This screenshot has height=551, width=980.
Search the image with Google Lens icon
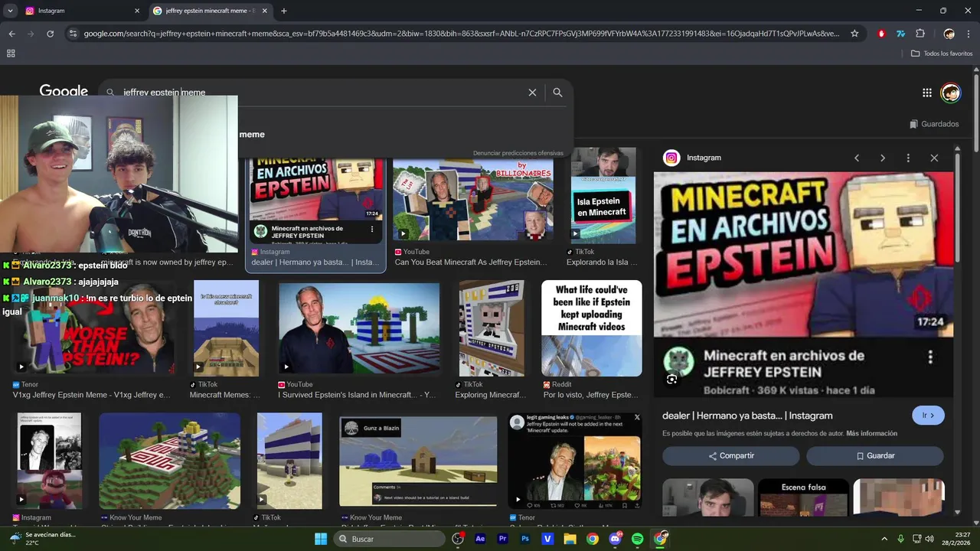tap(671, 379)
